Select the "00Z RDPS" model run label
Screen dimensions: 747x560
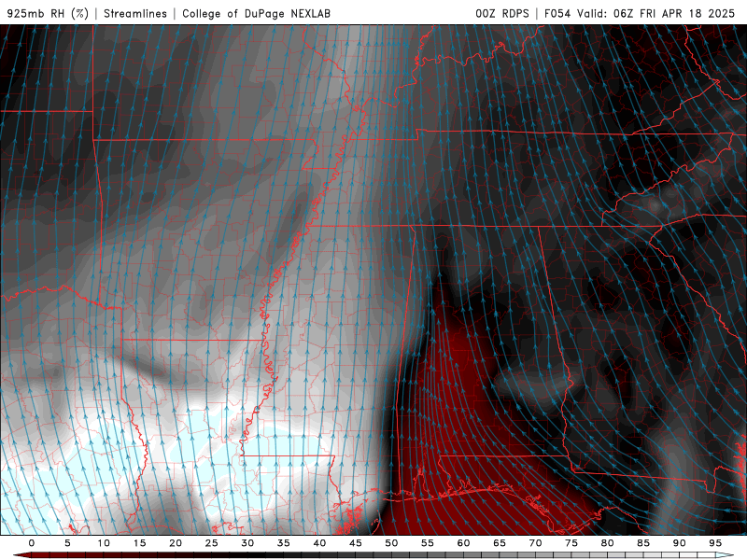click(x=502, y=13)
